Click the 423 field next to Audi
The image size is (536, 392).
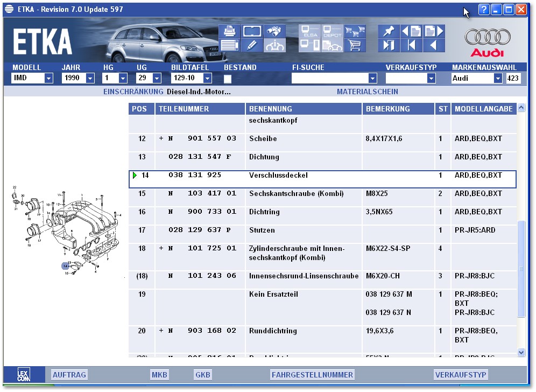[512, 78]
